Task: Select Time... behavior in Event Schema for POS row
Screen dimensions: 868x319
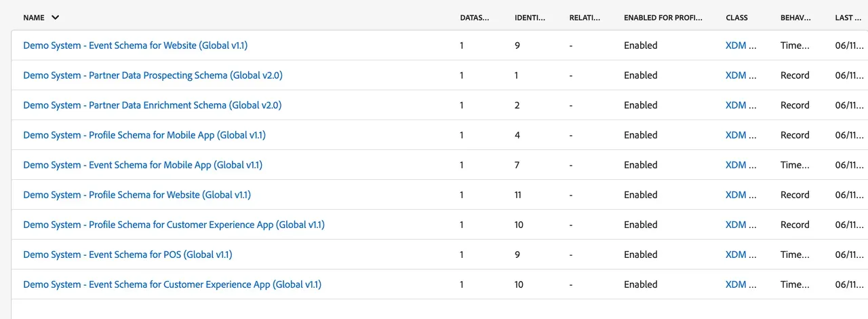Action: click(x=795, y=255)
